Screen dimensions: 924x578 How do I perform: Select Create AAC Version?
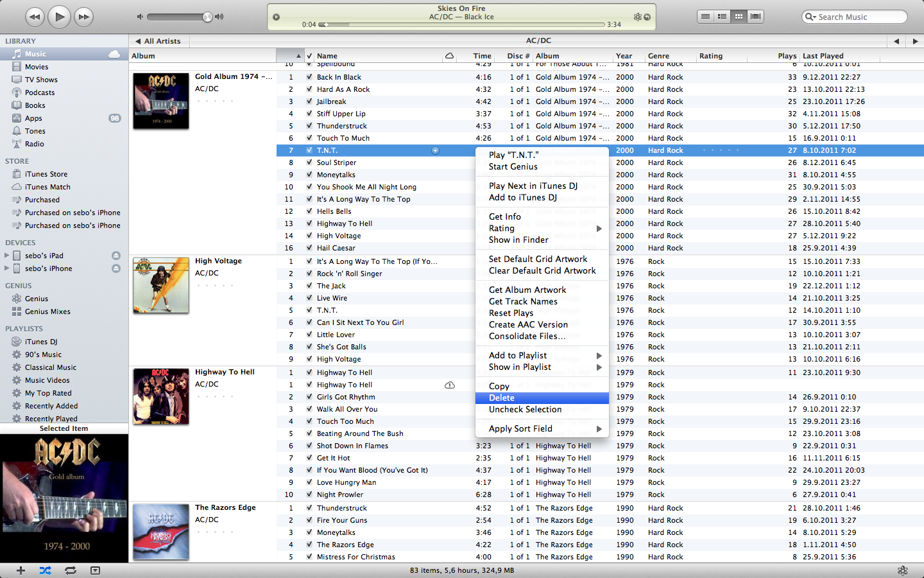[542, 325]
